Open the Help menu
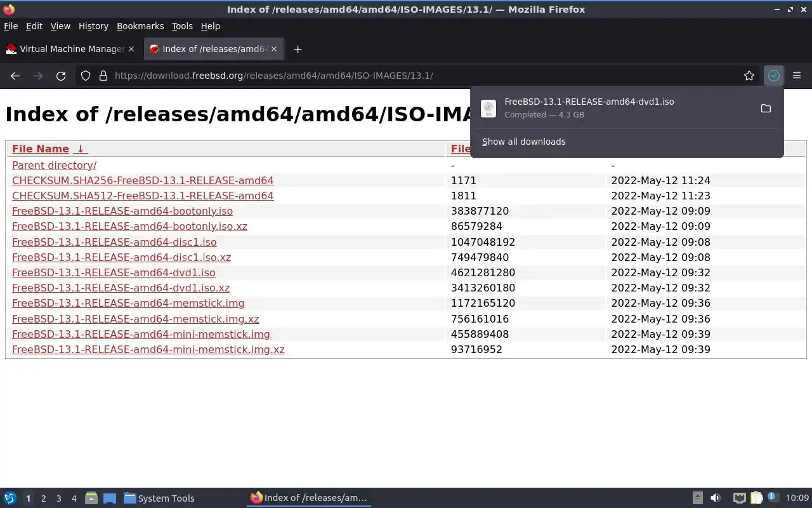Screen dimensions: 812x508 click(211, 26)
